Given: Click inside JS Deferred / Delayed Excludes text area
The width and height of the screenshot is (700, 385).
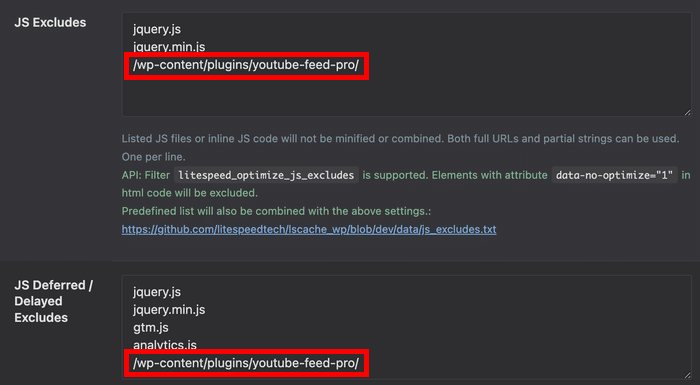Looking at the screenshot, I should [x=407, y=327].
